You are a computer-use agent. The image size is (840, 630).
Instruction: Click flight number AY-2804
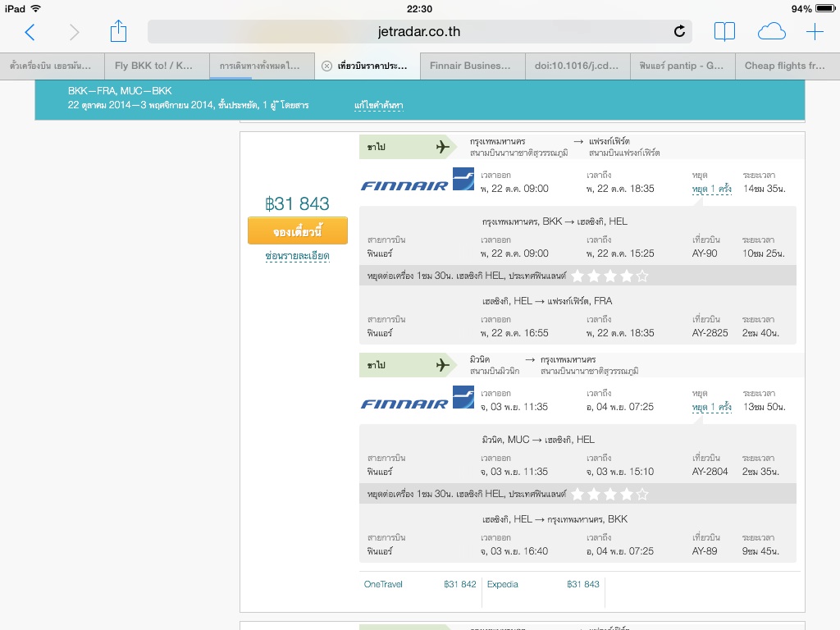(710, 472)
